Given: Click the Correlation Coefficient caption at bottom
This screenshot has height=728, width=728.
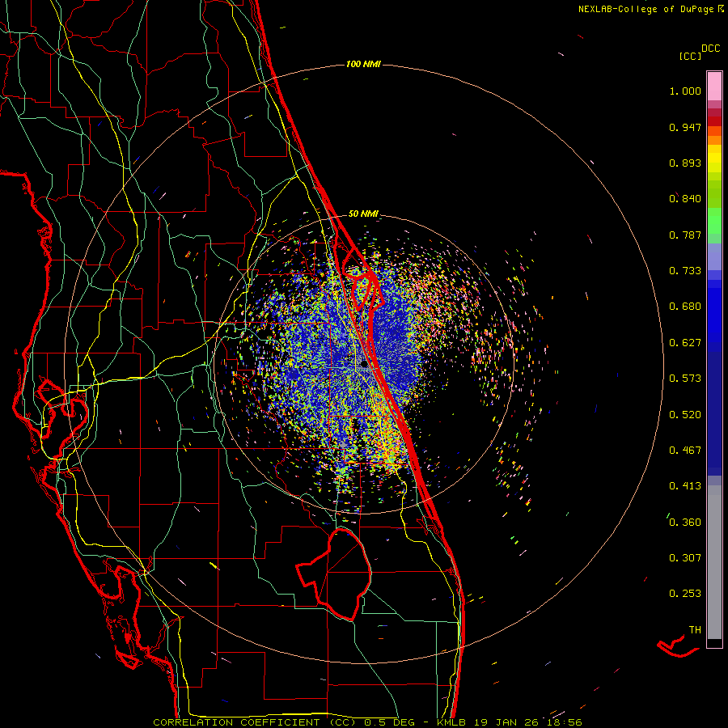Looking at the screenshot, I should point(367,722).
